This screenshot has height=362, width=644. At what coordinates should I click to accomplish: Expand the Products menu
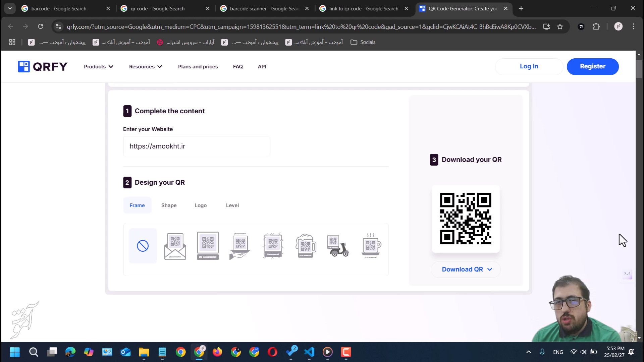99,67
